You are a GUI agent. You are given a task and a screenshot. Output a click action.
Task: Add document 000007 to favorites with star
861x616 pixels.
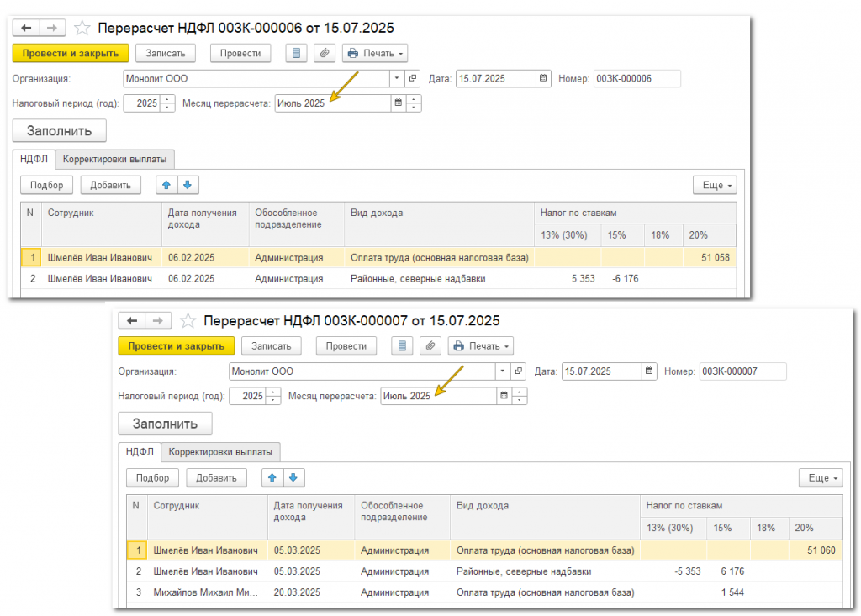tap(188, 320)
